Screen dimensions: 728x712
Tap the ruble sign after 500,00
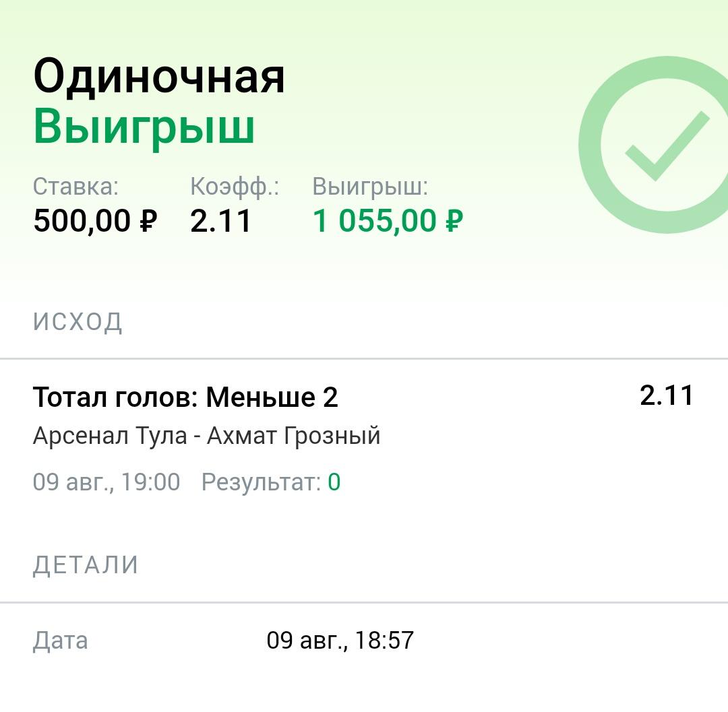[x=148, y=221]
